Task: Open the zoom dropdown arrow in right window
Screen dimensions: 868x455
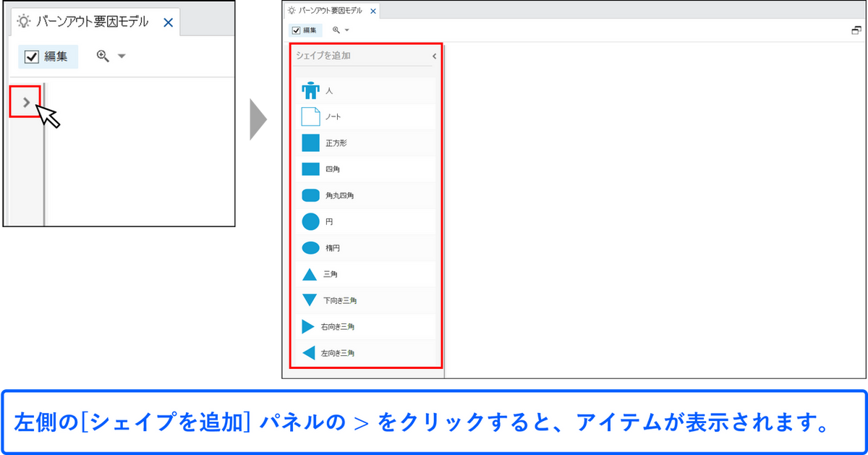Action: click(x=347, y=30)
